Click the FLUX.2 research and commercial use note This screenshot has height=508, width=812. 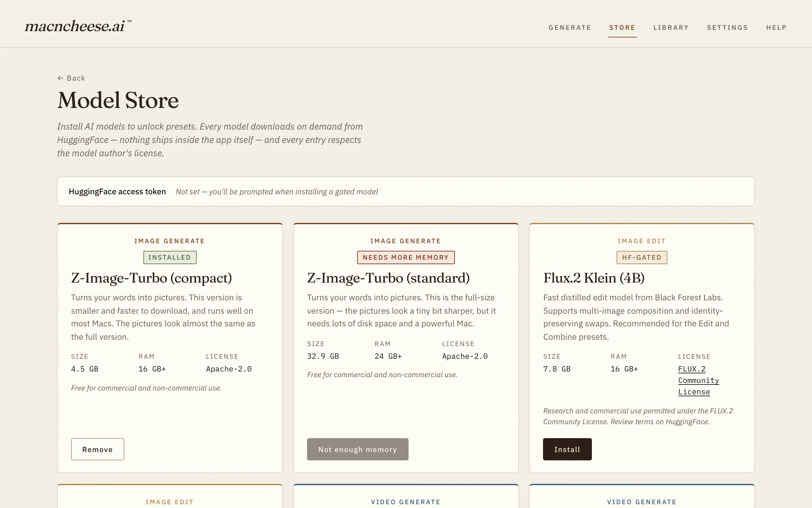click(x=638, y=416)
